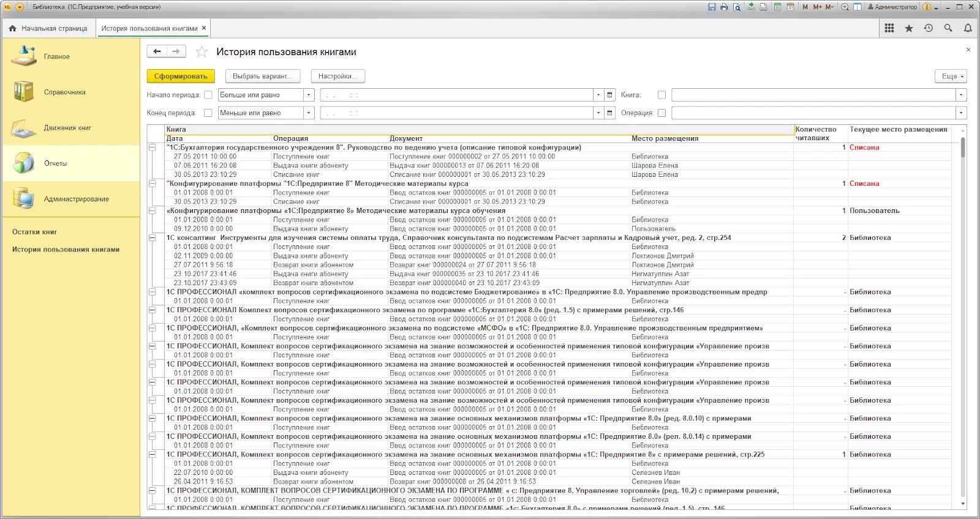Open the Справочники section
Image resolution: width=980 pixels, height=519 pixels.
click(71, 92)
